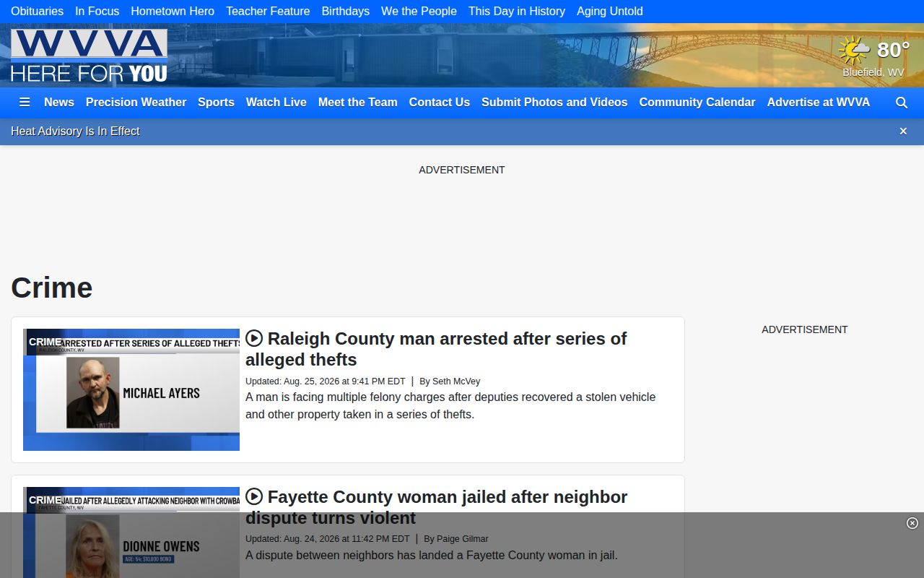
Task: Open Heat Advisory Is In Effect alert
Action: [75, 131]
